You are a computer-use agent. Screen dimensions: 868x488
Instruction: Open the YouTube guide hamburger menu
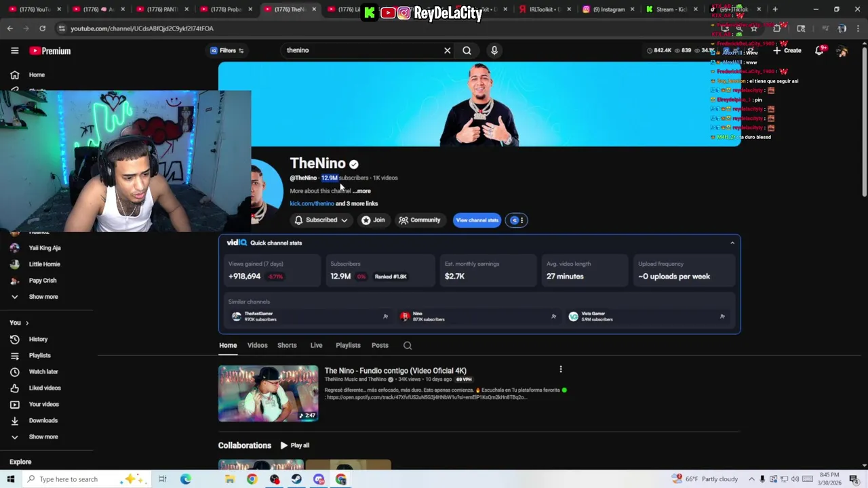coord(14,51)
